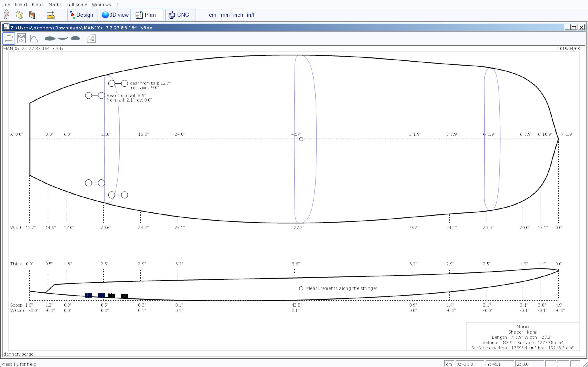Select the spec sheet plan view icon
Viewport: 588px width, 367px height.
pyautogui.click(x=21, y=39)
